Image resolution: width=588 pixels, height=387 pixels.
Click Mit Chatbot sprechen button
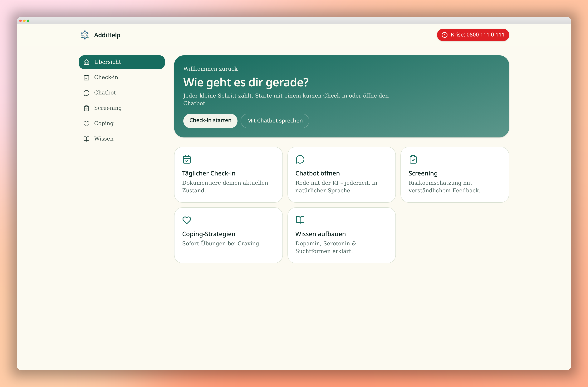tap(275, 121)
